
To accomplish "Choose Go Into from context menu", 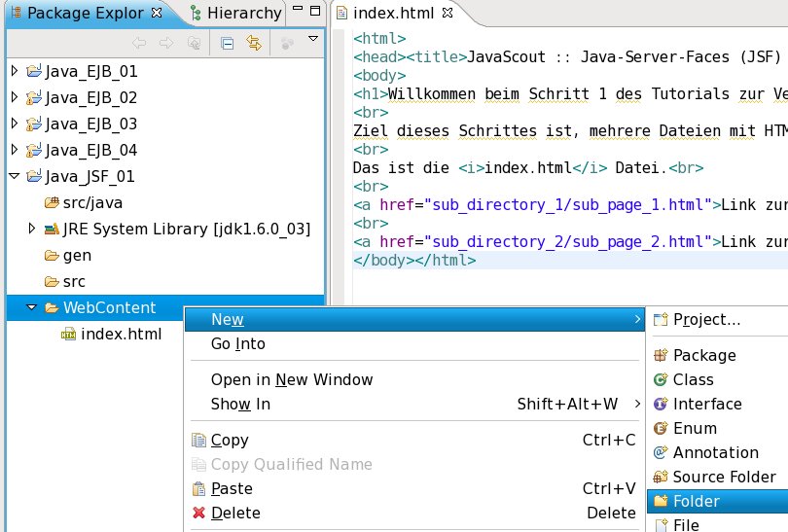I will (237, 344).
